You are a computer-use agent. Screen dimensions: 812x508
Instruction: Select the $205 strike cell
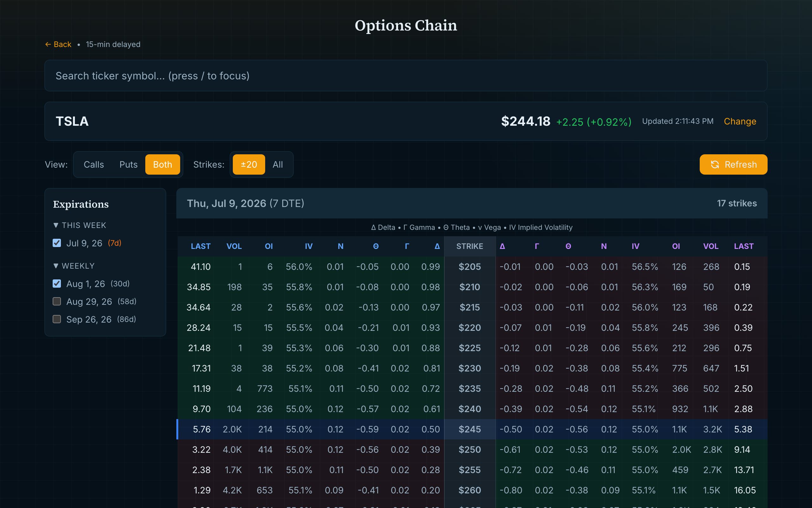[470, 267]
